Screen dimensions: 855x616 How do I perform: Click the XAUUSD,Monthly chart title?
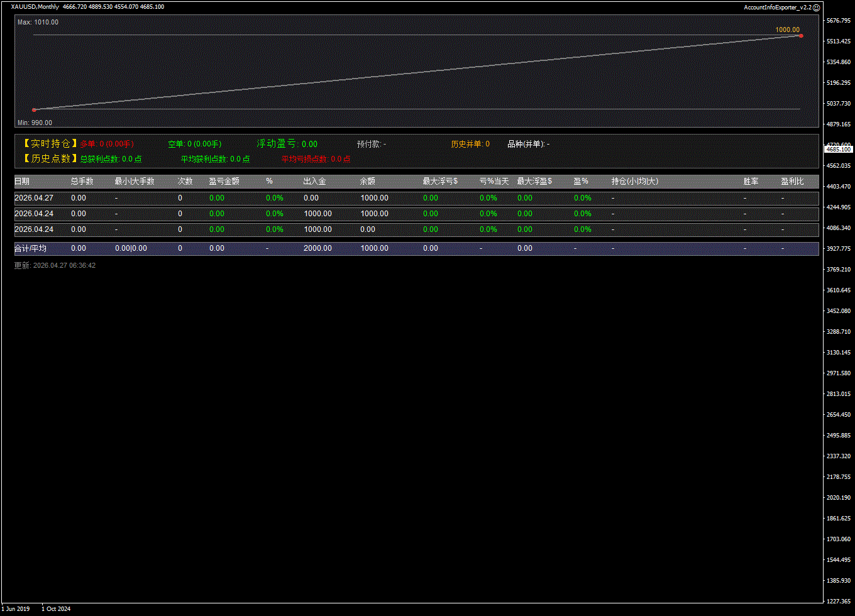click(35, 7)
